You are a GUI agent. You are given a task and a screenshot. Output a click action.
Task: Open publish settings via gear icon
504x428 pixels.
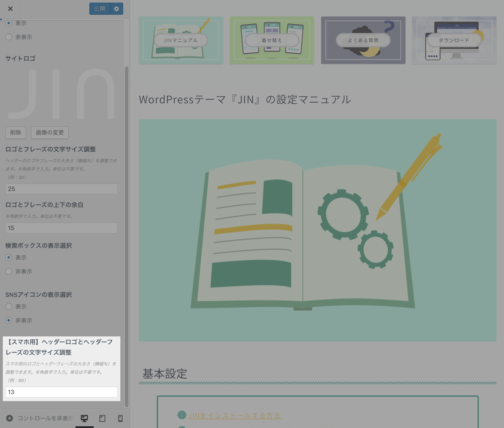point(117,8)
